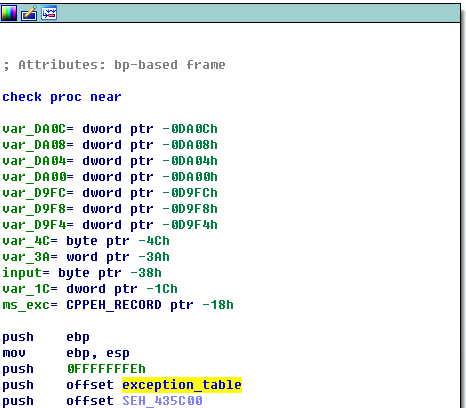This screenshot has width=466, height=408.
Task: Select variable var_D9F8 declaration
Action: [x=110, y=209]
